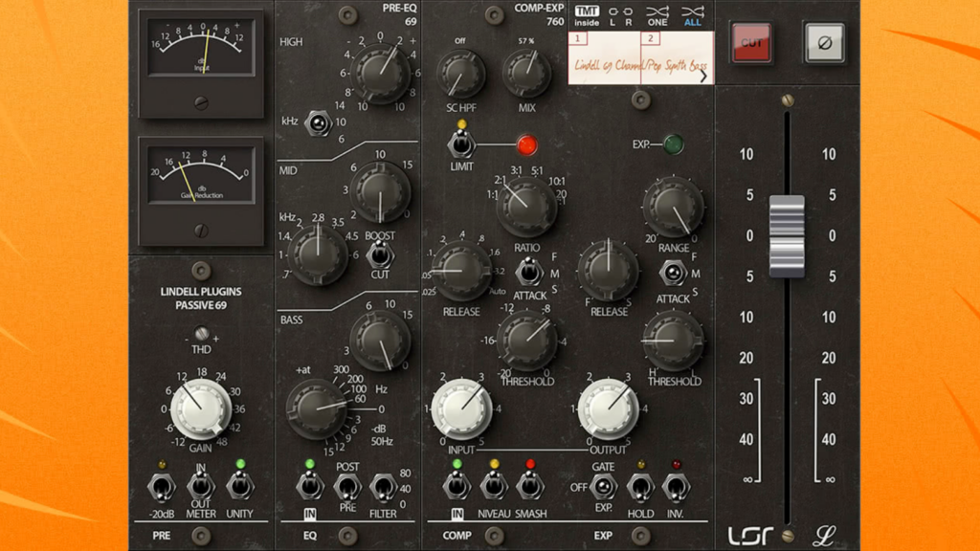Click the BASS gain knob
The image size is (980, 551).
(x=380, y=342)
